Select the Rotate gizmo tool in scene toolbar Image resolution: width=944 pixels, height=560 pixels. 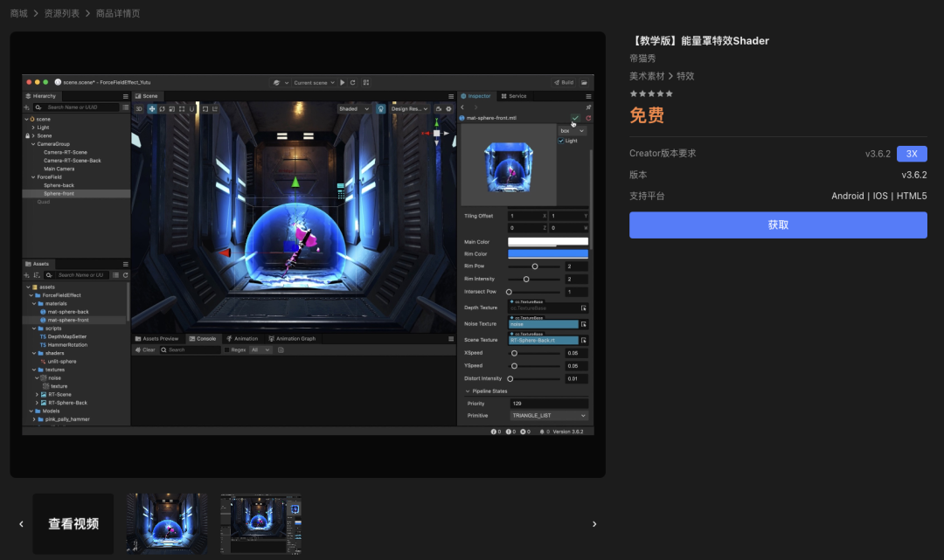[x=162, y=109]
